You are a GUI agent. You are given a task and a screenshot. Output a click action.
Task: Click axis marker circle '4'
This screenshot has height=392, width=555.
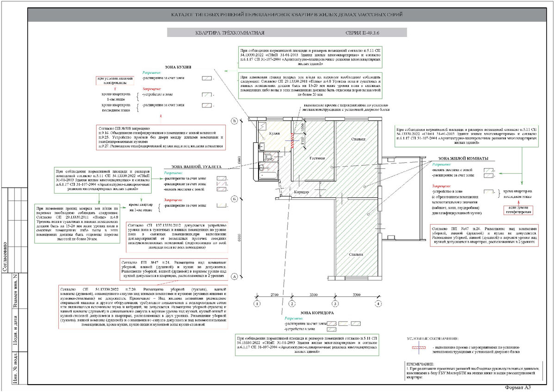click(378, 304)
